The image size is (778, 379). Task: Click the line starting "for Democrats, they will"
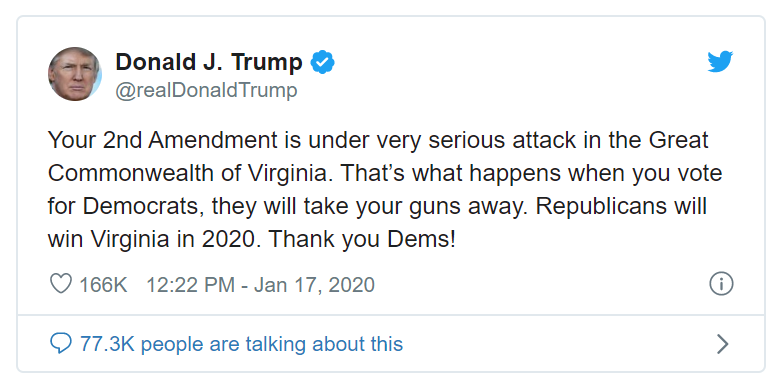pos(377,207)
